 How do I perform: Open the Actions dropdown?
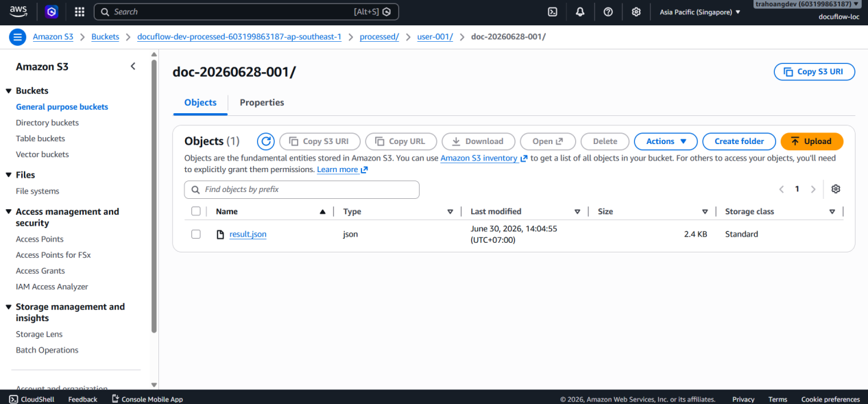(x=666, y=141)
